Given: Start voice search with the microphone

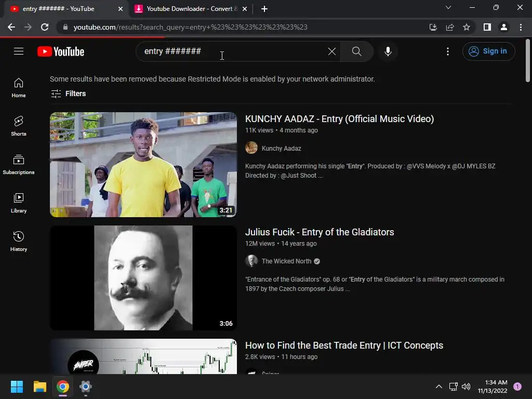Looking at the screenshot, I should tap(388, 51).
